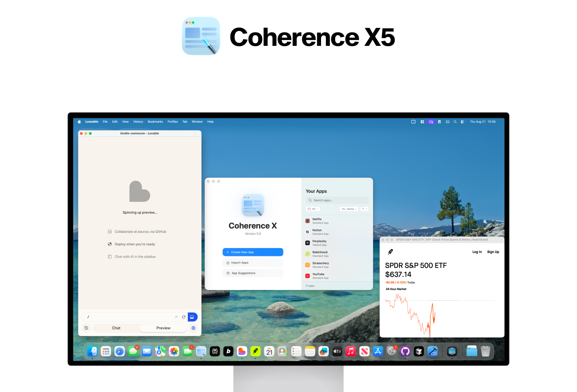Open the File menu
The image size is (577, 392).
[x=105, y=122]
